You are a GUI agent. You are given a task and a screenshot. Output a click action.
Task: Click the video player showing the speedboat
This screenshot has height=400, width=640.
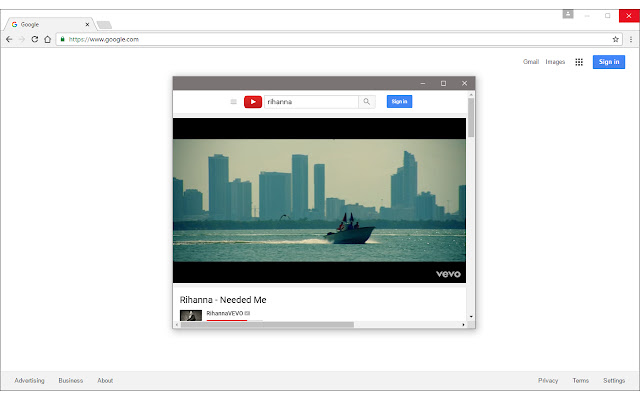point(319,200)
